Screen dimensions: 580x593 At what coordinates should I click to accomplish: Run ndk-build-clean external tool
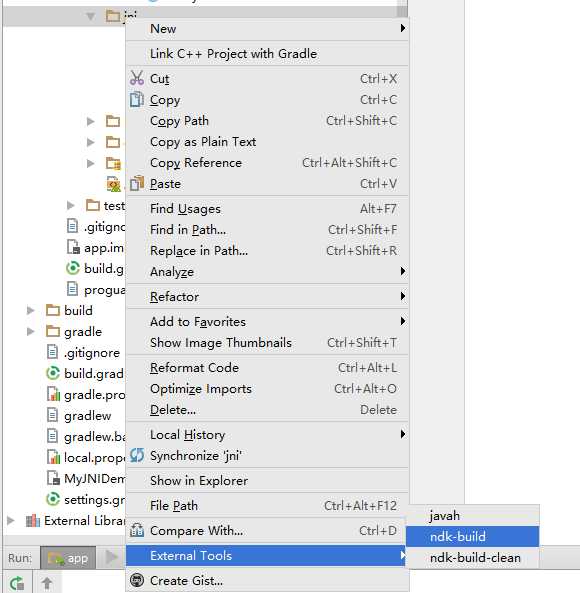click(x=473, y=557)
